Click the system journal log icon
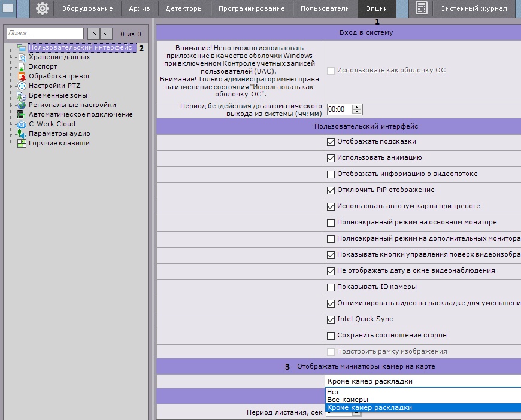 point(421,8)
